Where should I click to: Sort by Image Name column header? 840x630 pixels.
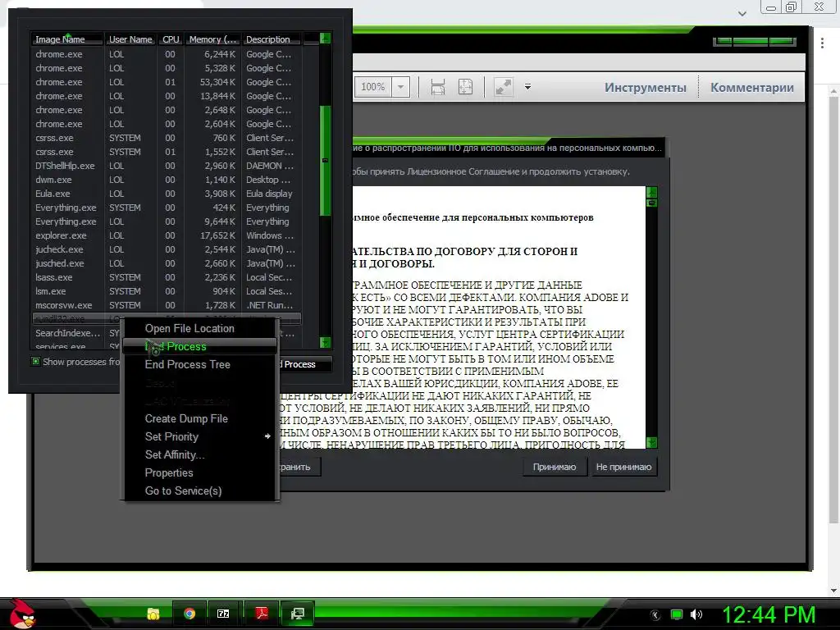click(67, 39)
